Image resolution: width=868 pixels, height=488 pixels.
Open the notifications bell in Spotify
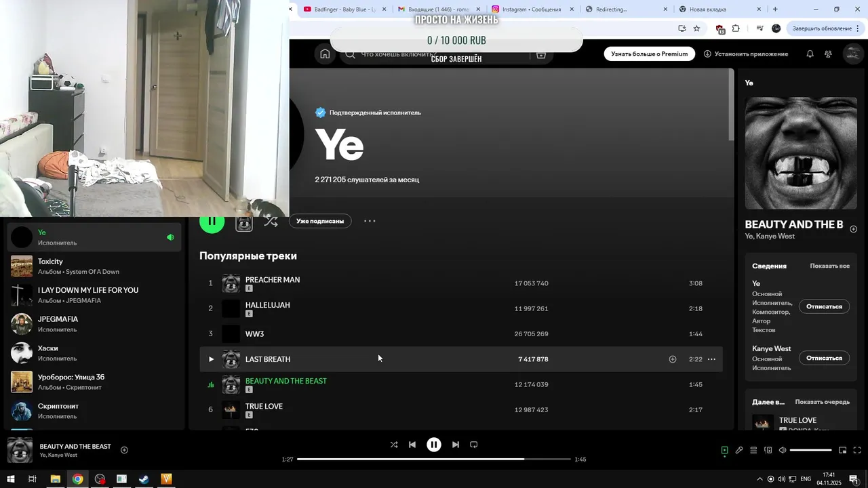[810, 54]
